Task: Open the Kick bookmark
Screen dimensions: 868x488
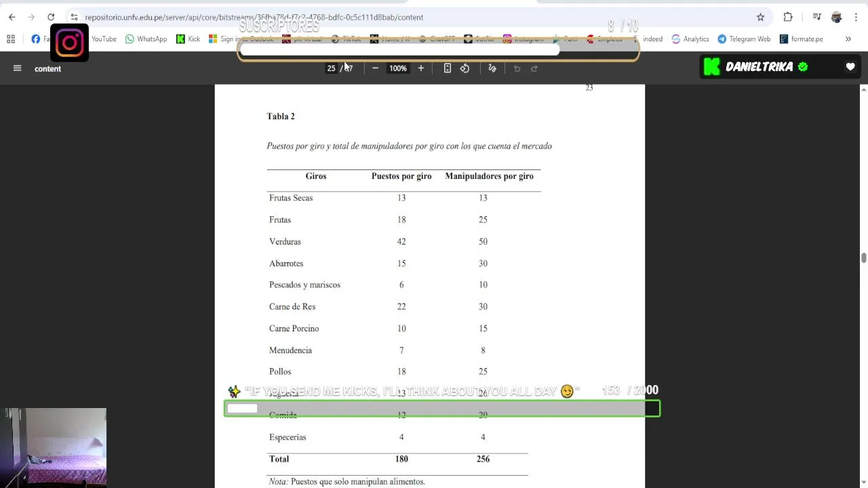Action: point(188,39)
